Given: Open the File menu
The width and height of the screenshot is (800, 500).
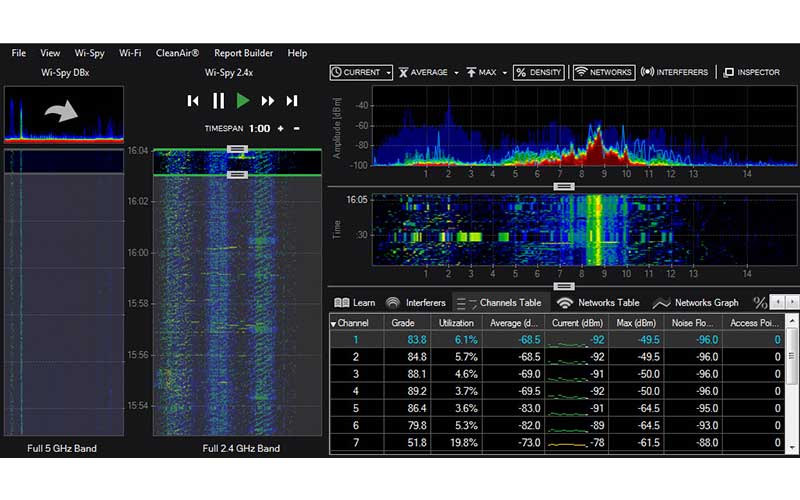Looking at the screenshot, I should pos(19,53).
